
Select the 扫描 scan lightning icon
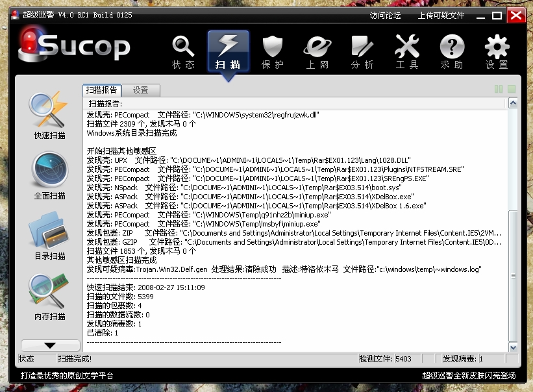click(x=228, y=52)
